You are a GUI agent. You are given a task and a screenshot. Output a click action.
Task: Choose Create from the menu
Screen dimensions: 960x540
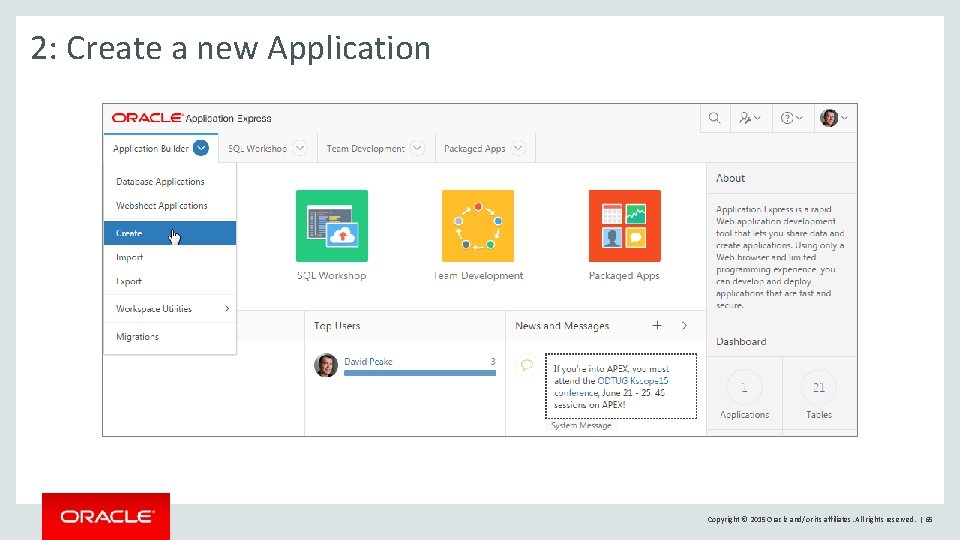[170, 233]
